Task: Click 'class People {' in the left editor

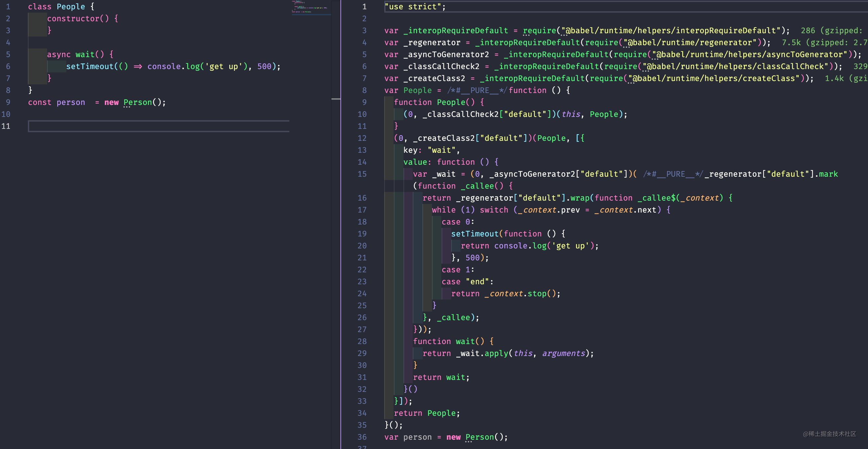Action: coord(61,7)
